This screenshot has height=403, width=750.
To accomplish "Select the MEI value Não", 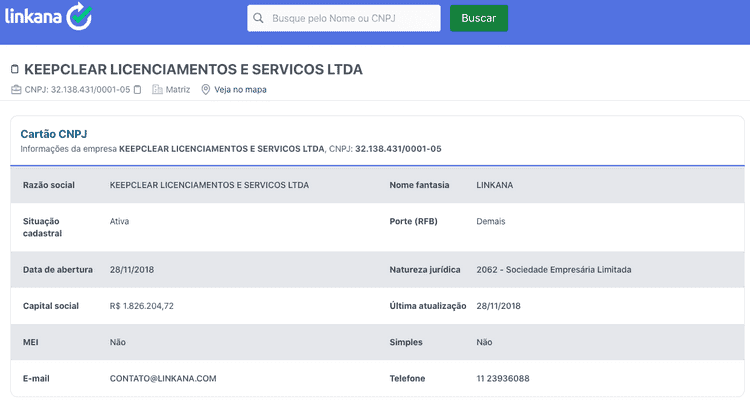I will click(x=118, y=342).
